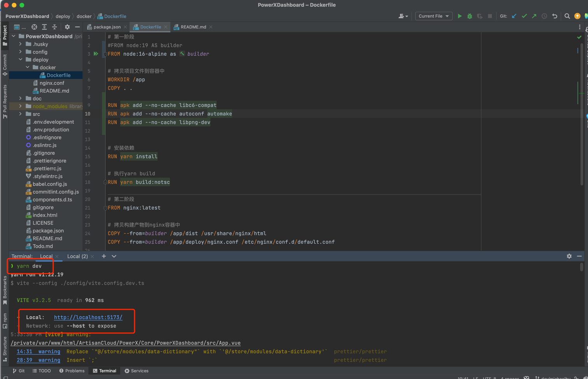Expand the src folder
Image resolution: width=588 pixels, height=379 pixels.
pyautogui.click(x=21, y=114)
